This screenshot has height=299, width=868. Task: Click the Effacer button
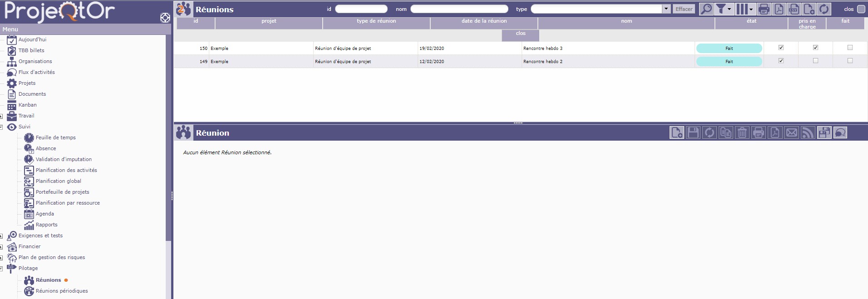pyautogui.click(x=684, y=9)
